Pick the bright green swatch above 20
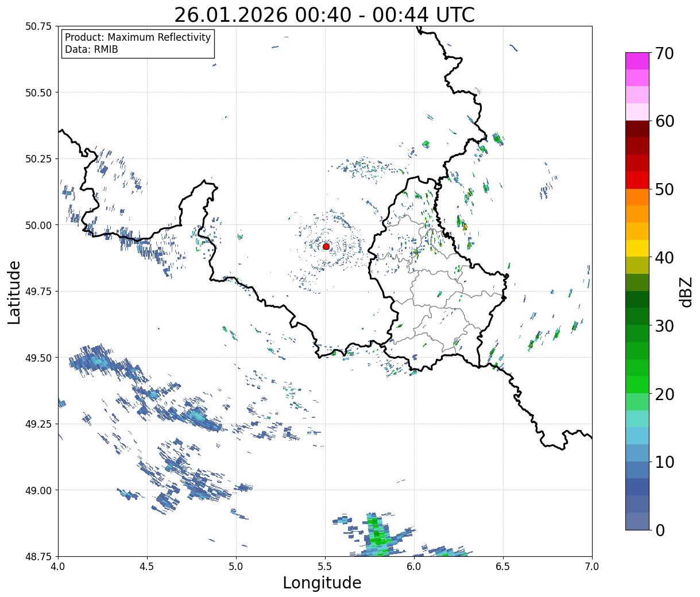Image resolution: width=700 pixels, height=597 pixels. 637,384
